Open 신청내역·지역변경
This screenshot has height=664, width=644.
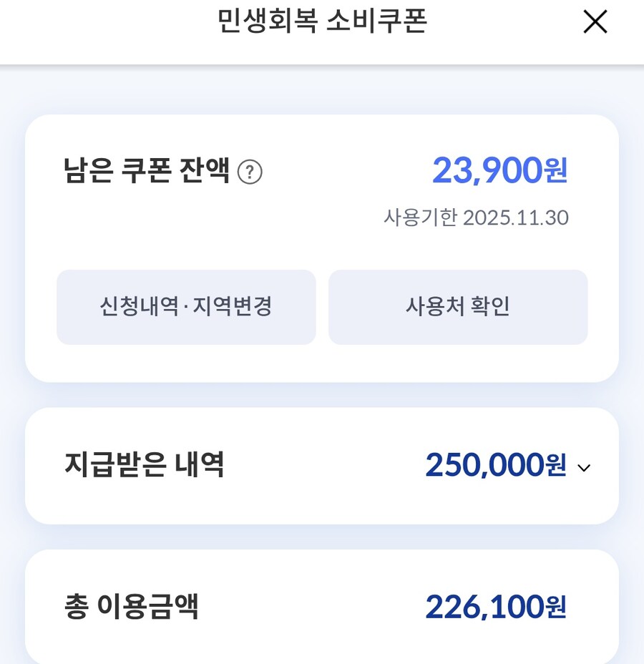tap(186, 307)
